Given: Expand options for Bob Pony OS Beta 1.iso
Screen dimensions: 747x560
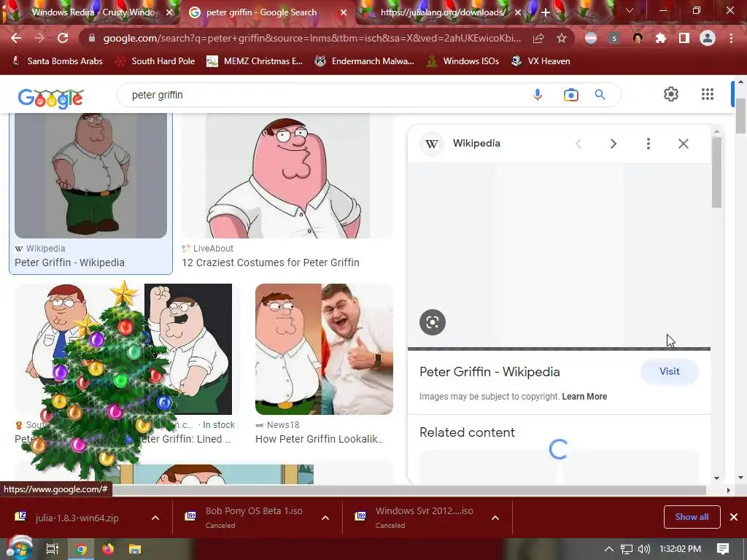Looking at the screenshot, I should pos(325,518).
